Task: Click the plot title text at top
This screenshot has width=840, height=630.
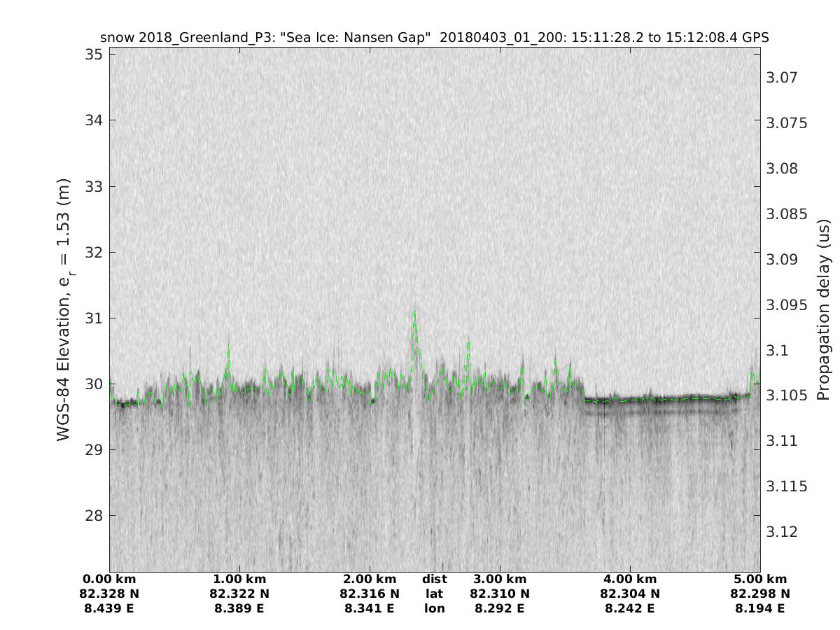Action: [434, 38]
